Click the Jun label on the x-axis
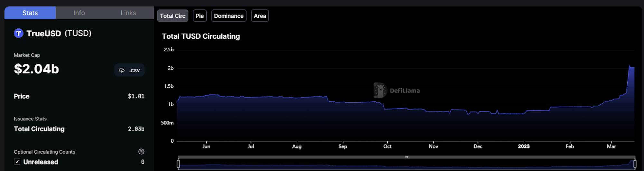 [x=206, y=146]
